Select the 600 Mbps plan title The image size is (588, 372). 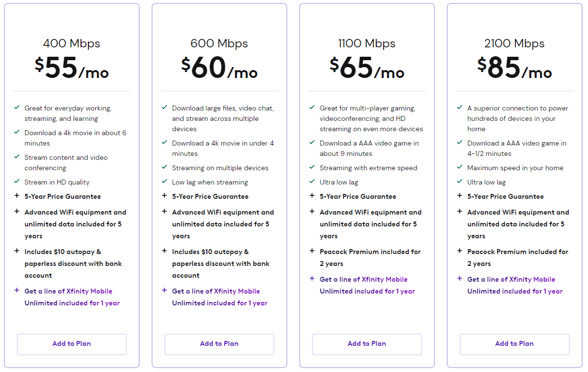click(219, 43)
